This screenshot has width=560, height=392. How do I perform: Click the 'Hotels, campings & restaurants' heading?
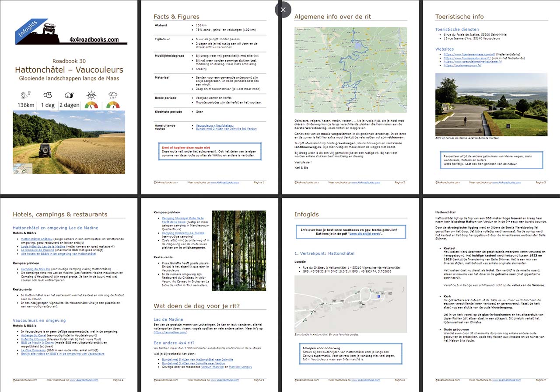(60, 214)
